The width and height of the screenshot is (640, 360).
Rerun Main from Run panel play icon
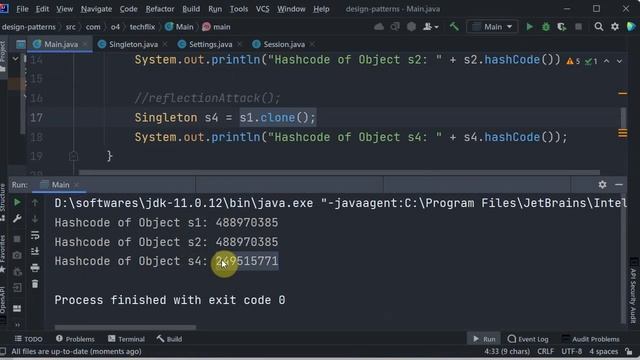click(17, 202)
